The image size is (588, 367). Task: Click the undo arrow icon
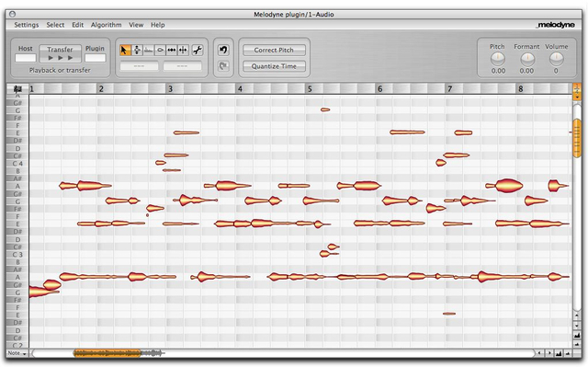pos(223,50)
